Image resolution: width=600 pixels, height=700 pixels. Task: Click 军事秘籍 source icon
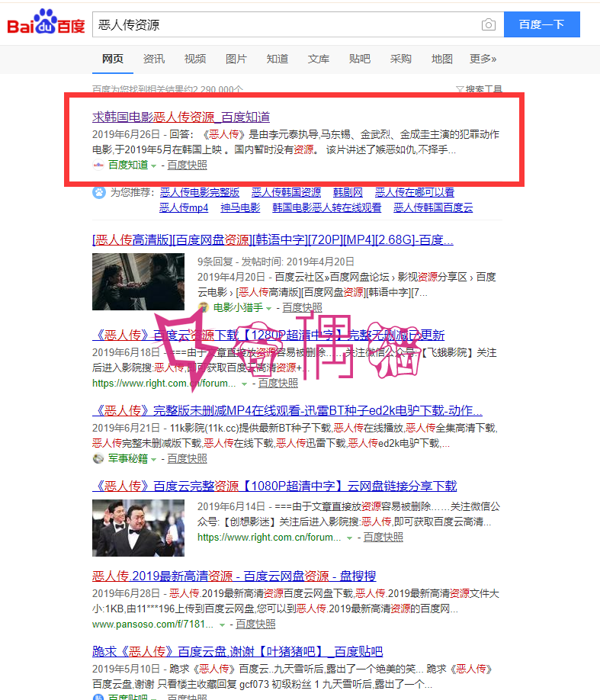(x=98, y=458)
